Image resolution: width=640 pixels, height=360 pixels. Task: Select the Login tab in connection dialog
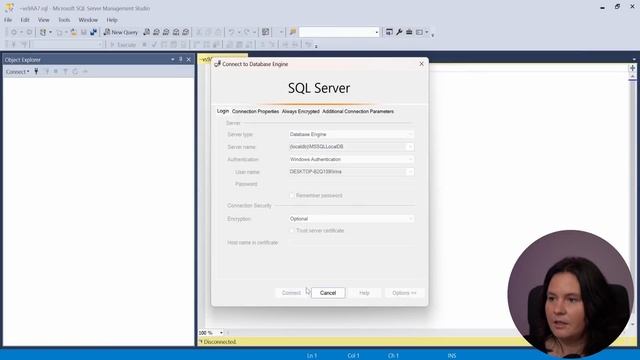223,111
